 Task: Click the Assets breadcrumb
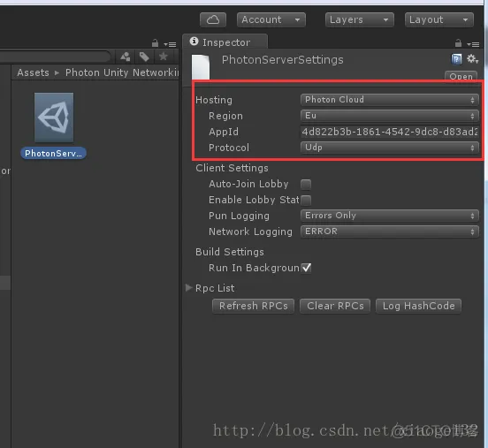pyautogui.click(x=33, y=72)
